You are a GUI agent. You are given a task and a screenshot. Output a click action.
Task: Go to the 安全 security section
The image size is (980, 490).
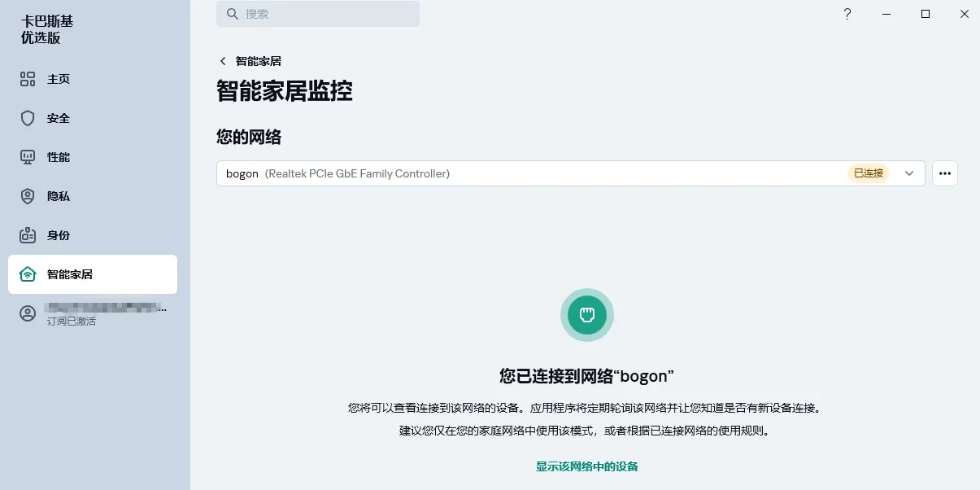tap(93, 118)
